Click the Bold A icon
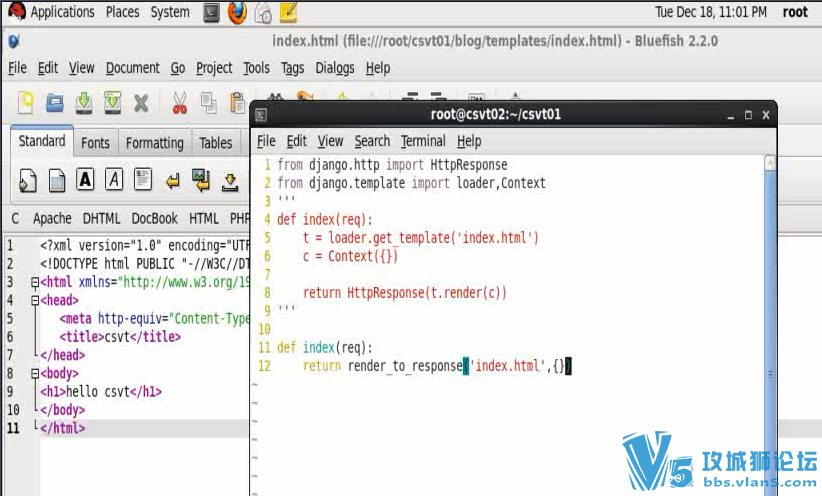Viewport: 822px width, 496px height. [x=85, y=179]
